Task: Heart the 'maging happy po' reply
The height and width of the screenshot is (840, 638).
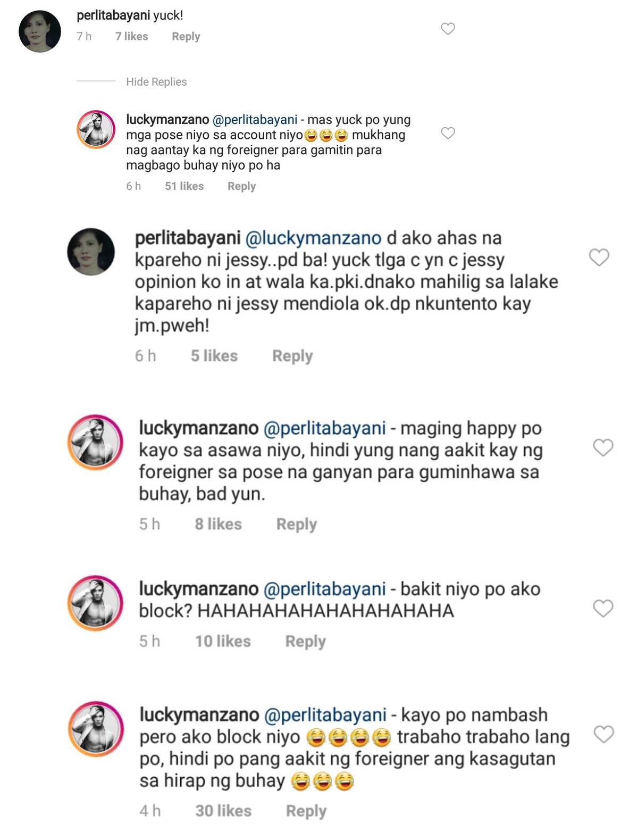Action: click(x=603, y=447)
